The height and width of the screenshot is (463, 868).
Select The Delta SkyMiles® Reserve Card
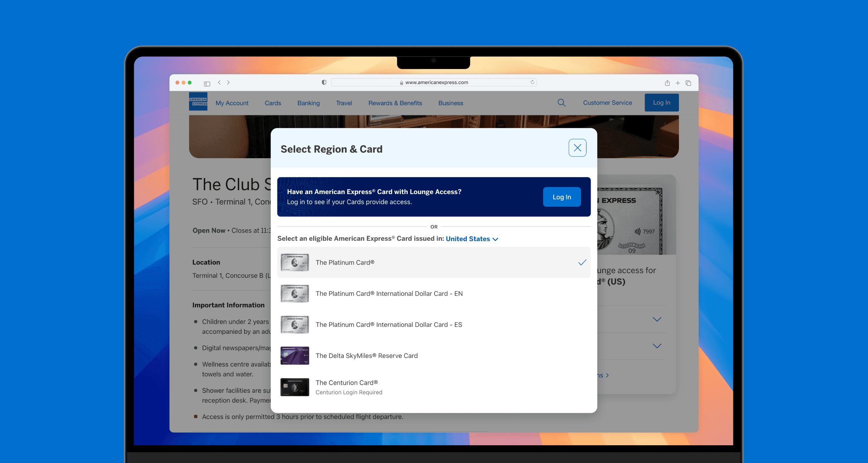point(434,356)
